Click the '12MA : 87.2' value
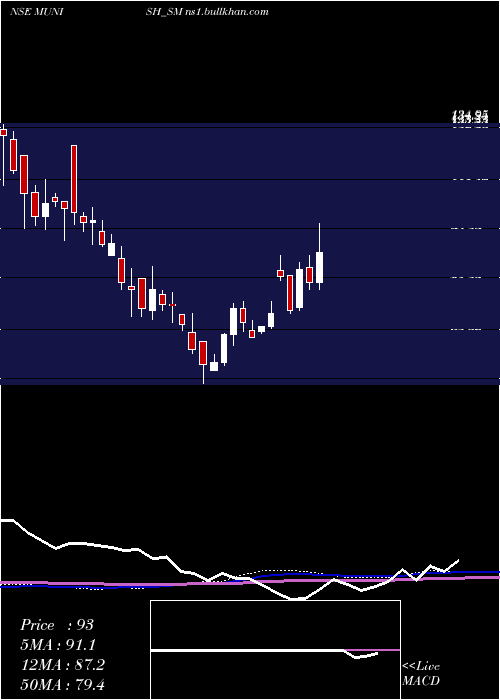Screen dimensions: 500x700 [62, 665]
